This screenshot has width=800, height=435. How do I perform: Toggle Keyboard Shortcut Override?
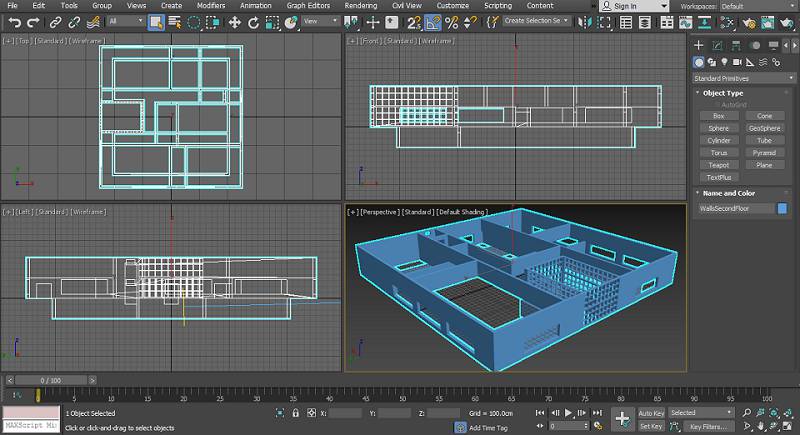[392, 22]
